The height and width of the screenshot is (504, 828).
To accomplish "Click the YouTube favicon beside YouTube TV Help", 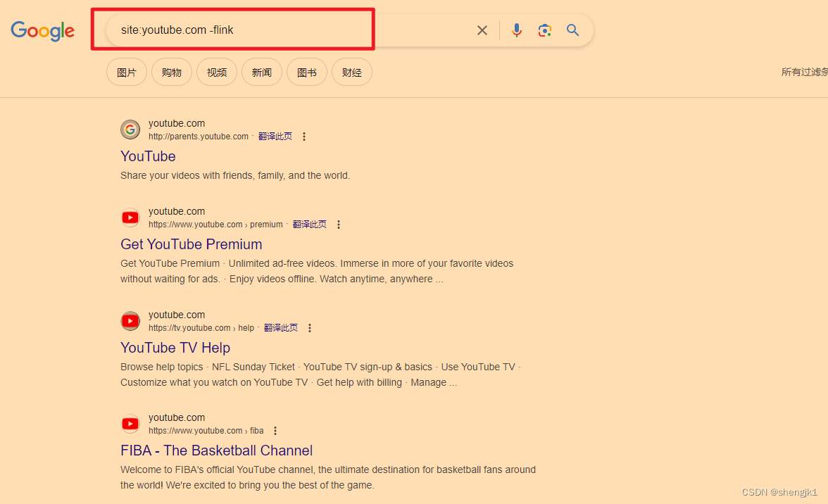I will coord(130,321).
